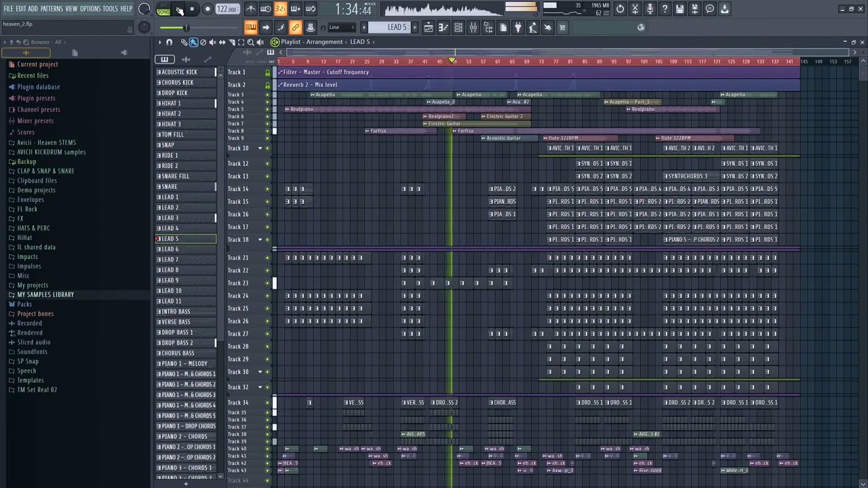This screenshot has height=488, width=868.
Task: Select the Slice tool in playlist
Action: [x=231, y=42]
